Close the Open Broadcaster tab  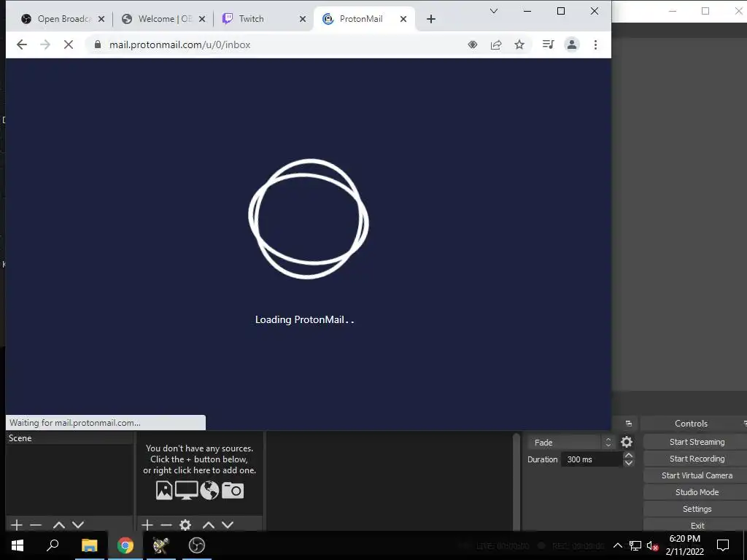(x=101, y=19)
